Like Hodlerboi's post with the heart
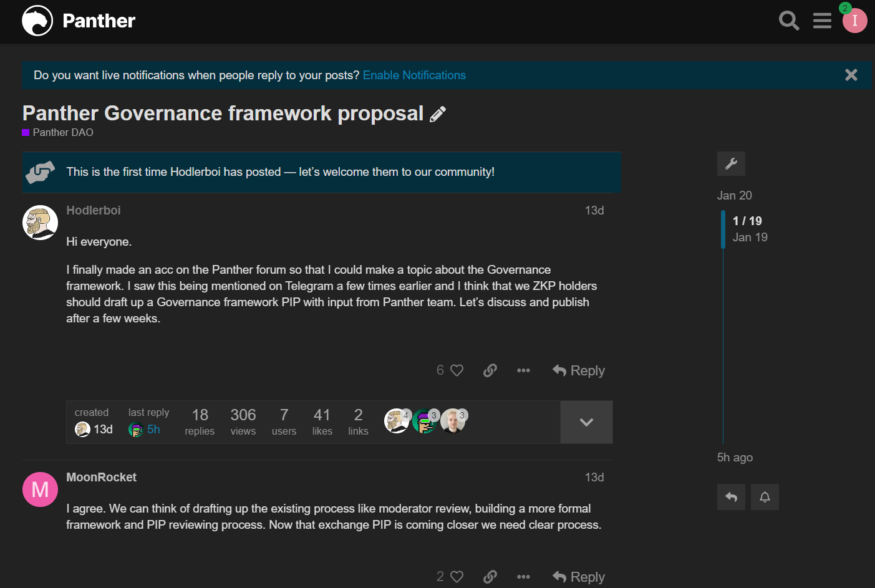Screen dimensions: 875x588 coord(457,370)
